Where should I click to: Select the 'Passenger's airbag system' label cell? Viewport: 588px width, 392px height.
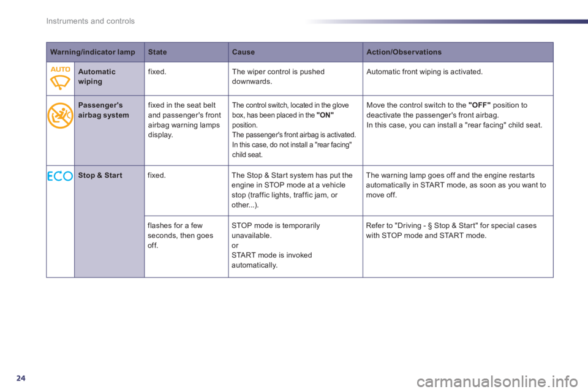pyautogui.click(x=109, y=130)
